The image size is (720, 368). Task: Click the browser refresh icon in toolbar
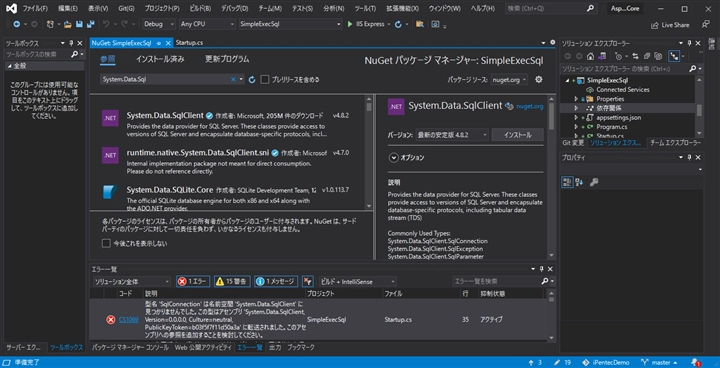click(398, 24)
